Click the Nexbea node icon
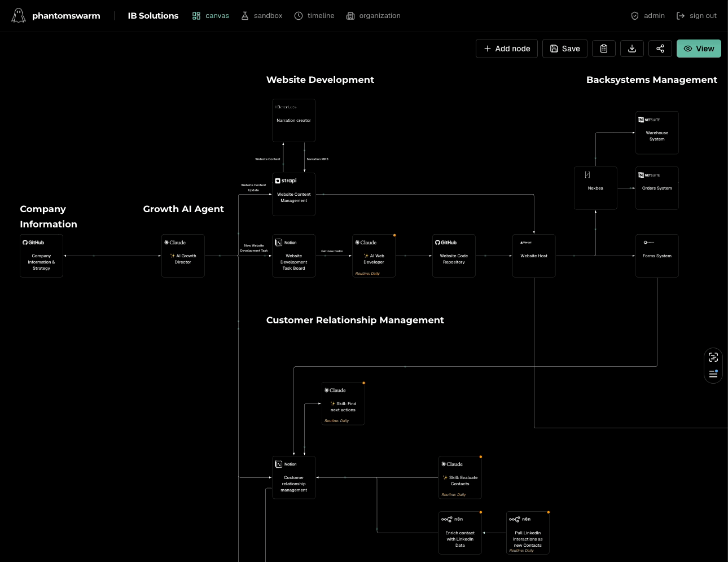Image resolution: width=728 pixels, height=562 pixels. coord(587,175)
